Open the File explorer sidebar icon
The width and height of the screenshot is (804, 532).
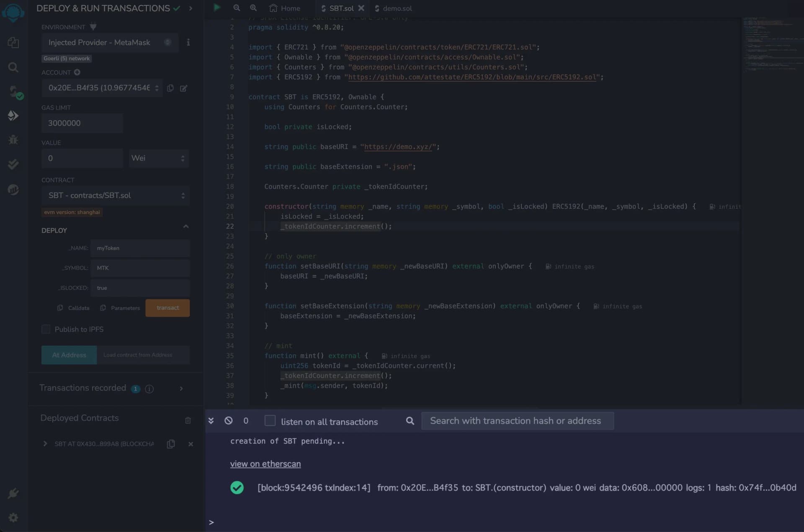13,42
